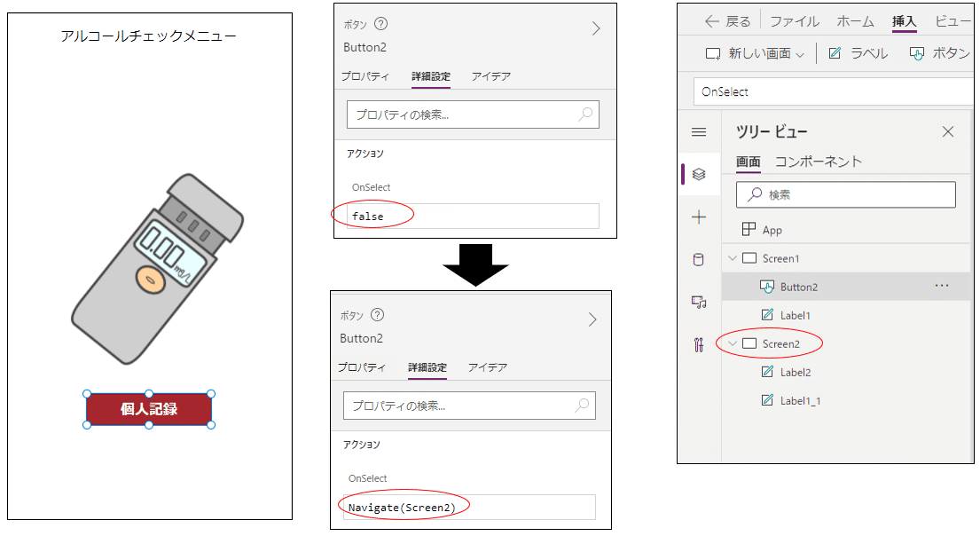Click search magnifier icon in lower panel
980x536 pixels.
point(581,406)
